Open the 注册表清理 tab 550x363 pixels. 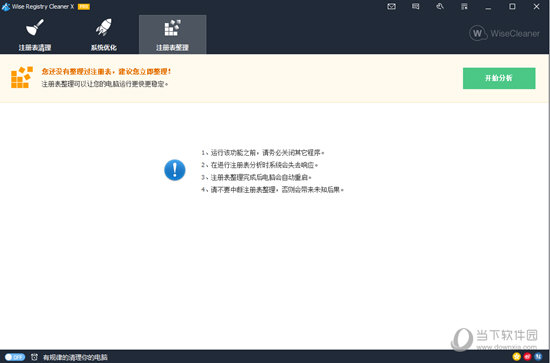pos(35,34)
